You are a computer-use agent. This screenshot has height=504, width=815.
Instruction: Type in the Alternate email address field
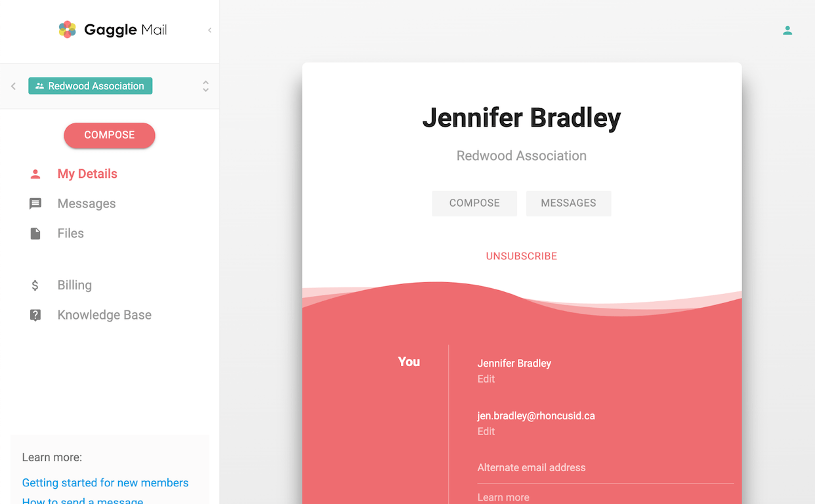(604, 468)
